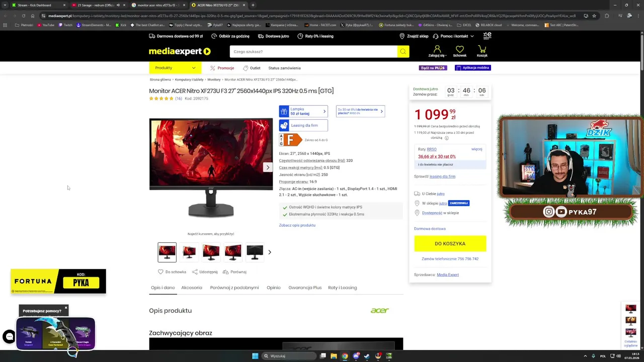Click the yellow search magnifier button
644x362 pixels.
[403, 51]
